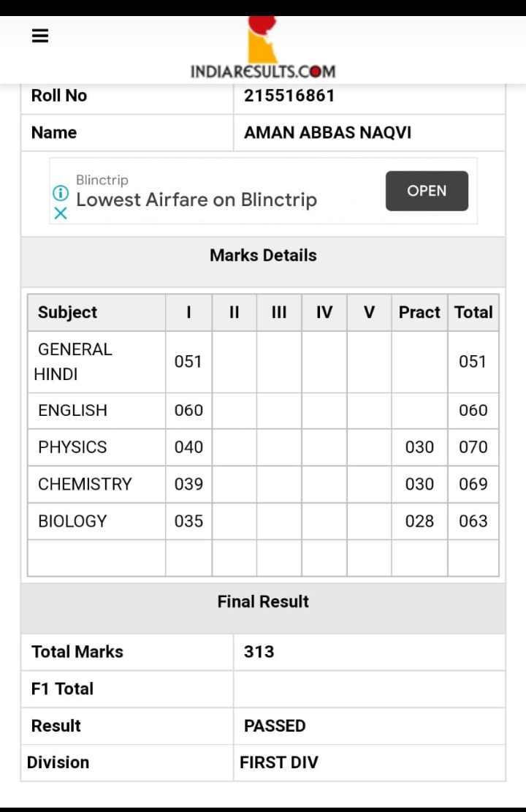Image resolution: width=526 pixels, height=812 pixels.
Task: Select roll number 215516861
Action: [289, 96]
